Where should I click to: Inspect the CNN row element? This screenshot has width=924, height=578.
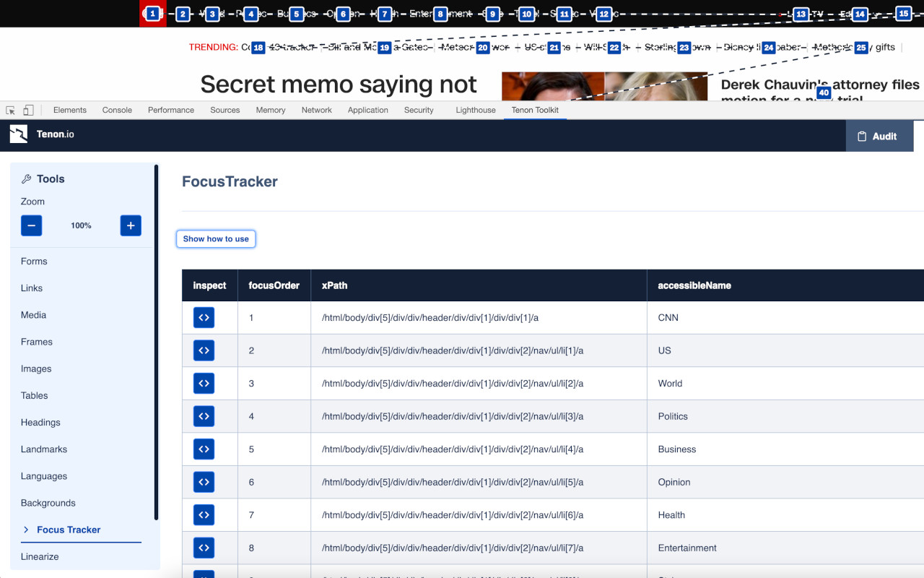[204, 317]
